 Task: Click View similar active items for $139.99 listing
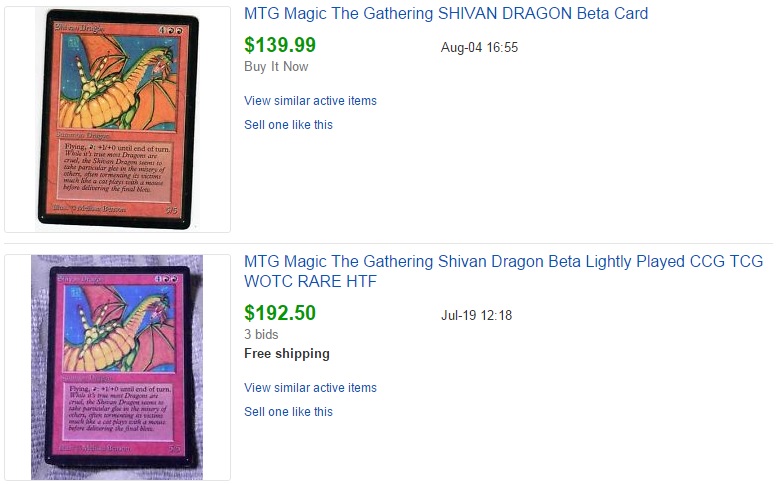click(310, 101)
